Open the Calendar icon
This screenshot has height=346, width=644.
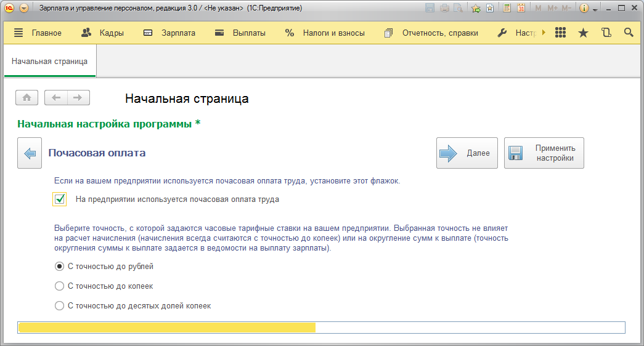click(x=521, y=8)
